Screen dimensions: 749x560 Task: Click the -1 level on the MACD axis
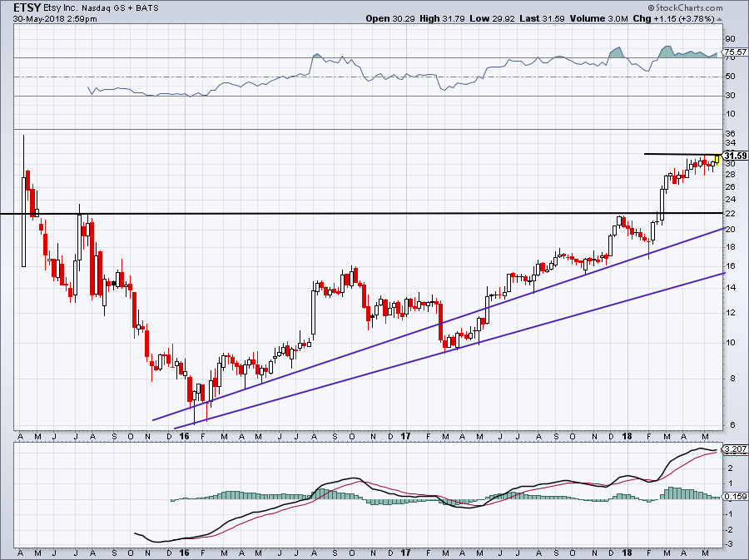730,514
